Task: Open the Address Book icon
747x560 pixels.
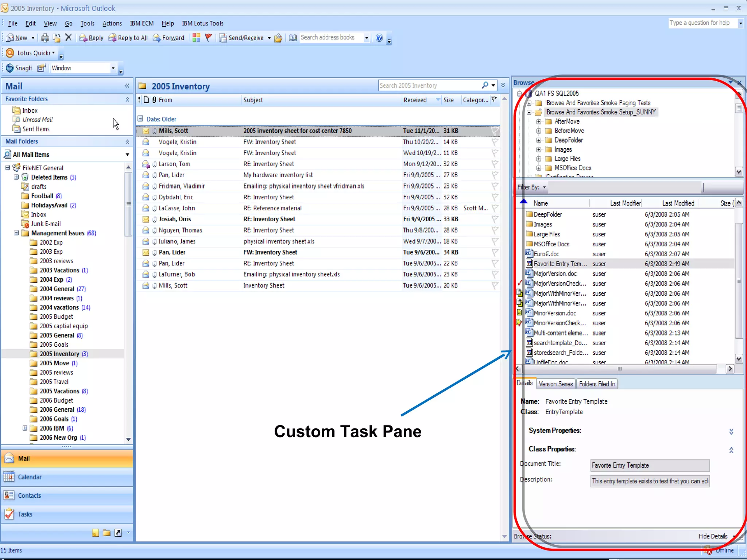Action: click(293, 38)
